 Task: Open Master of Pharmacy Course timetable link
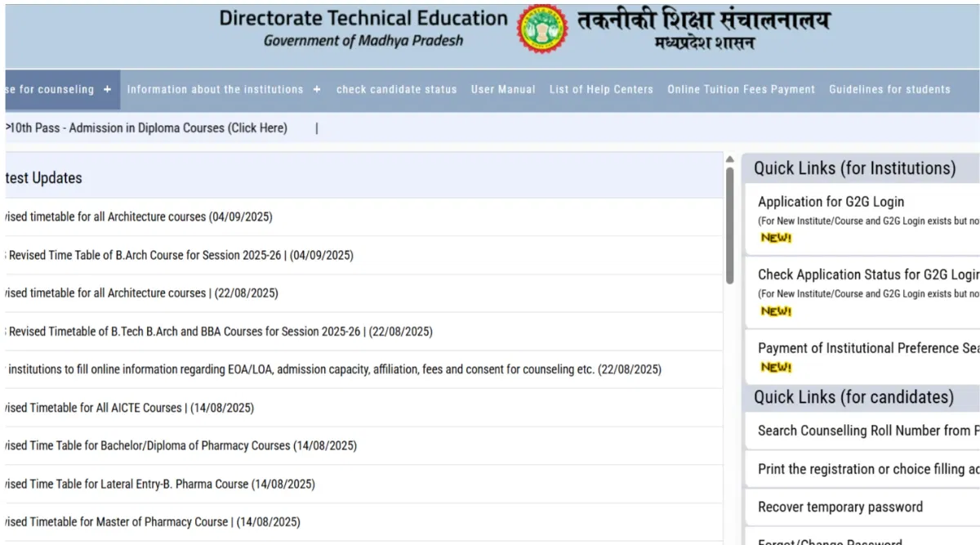coord(153,521)
